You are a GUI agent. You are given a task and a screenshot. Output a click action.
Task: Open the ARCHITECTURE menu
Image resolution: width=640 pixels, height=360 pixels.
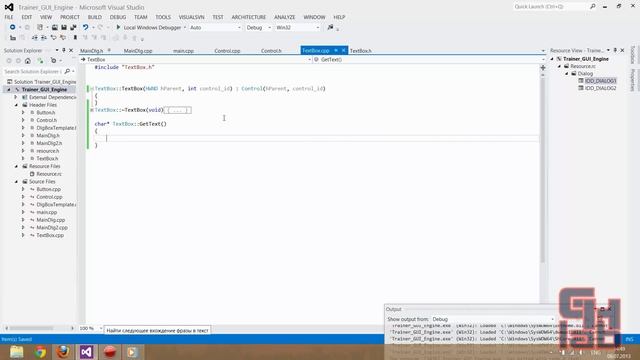click(x=249, y=17)
